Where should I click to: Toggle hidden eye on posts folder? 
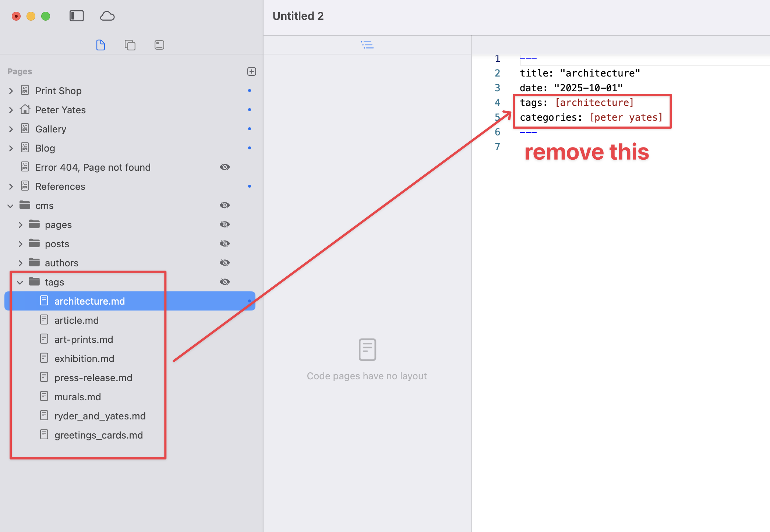225,244
